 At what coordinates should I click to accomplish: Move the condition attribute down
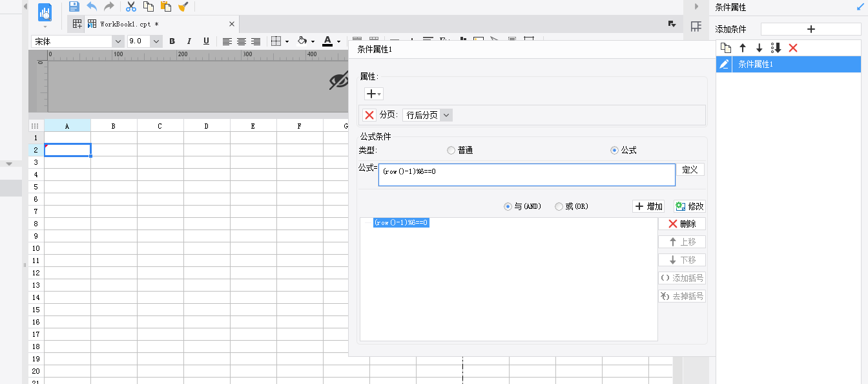click(x=759, y=48)
